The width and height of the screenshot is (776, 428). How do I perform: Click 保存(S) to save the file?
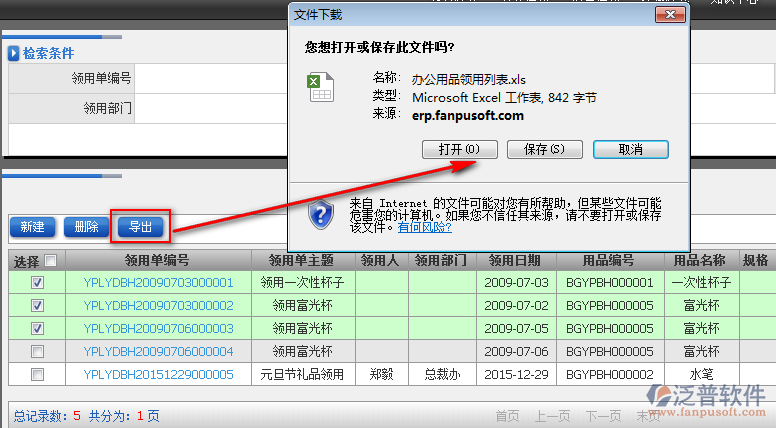click(544, 149)
